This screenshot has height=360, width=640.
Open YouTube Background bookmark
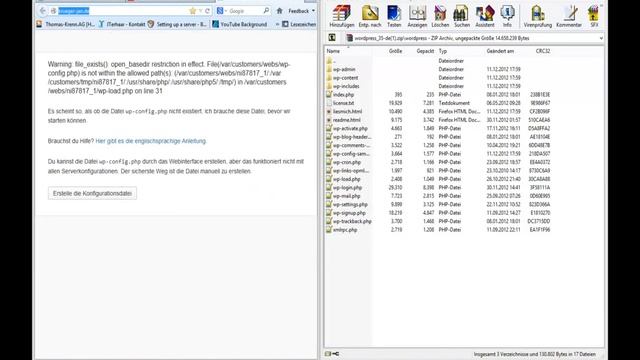coord(240,24)
